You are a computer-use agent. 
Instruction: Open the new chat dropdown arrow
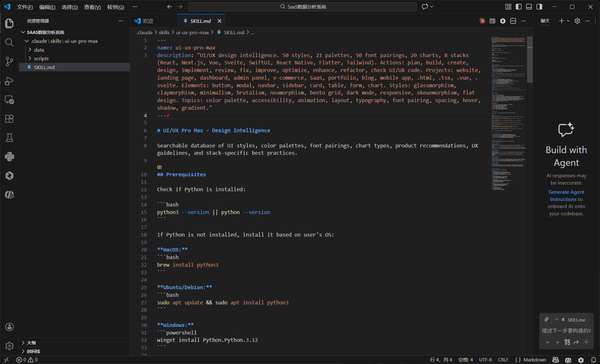[568, 21]
